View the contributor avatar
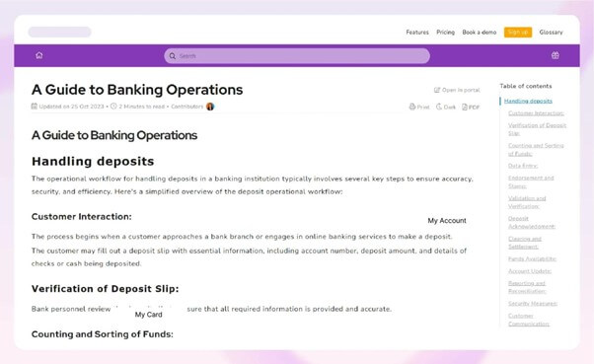This screenshot has width=594, height=364. pyautogui.click(x=210, y=107)
